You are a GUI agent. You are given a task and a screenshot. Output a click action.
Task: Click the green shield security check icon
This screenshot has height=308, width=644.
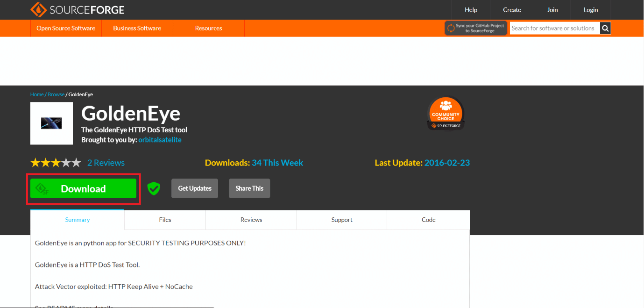click(154, 188)
